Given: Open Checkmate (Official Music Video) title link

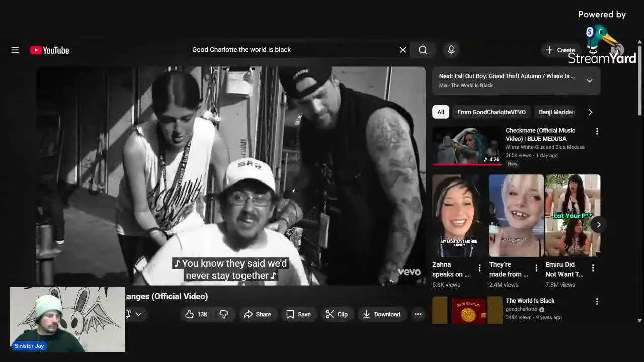Looking at the screenshot, I should coord(540,135).
